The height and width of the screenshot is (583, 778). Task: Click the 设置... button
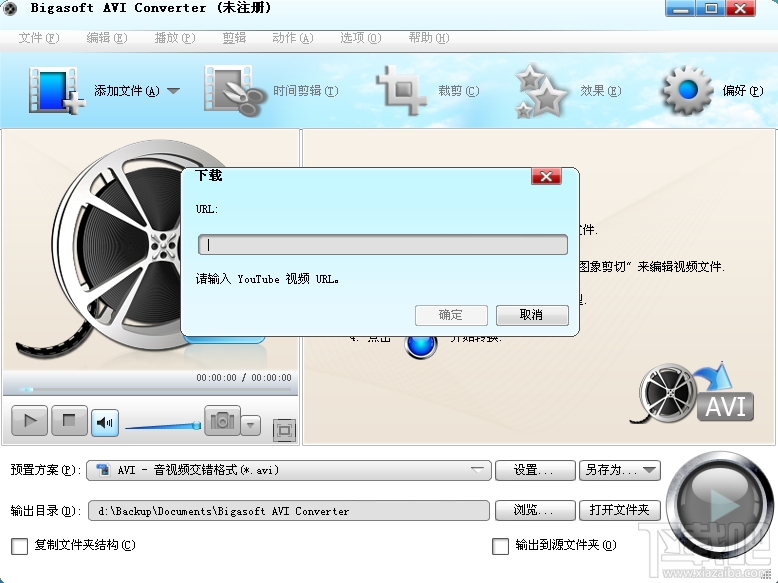pos(535,470)
